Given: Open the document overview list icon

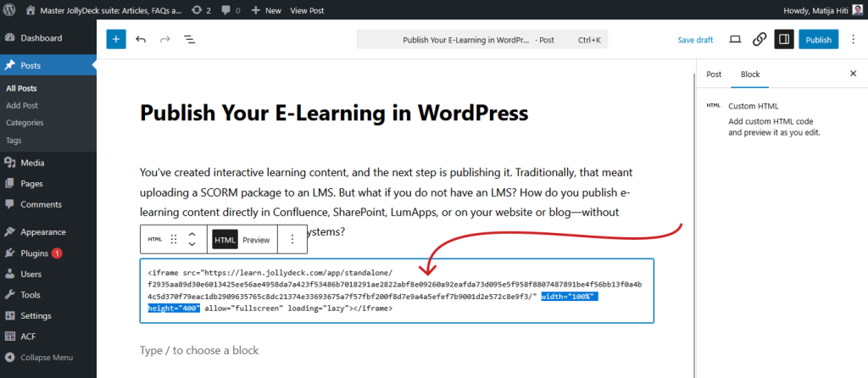Looking at the screenshot, I should (189, 39).
